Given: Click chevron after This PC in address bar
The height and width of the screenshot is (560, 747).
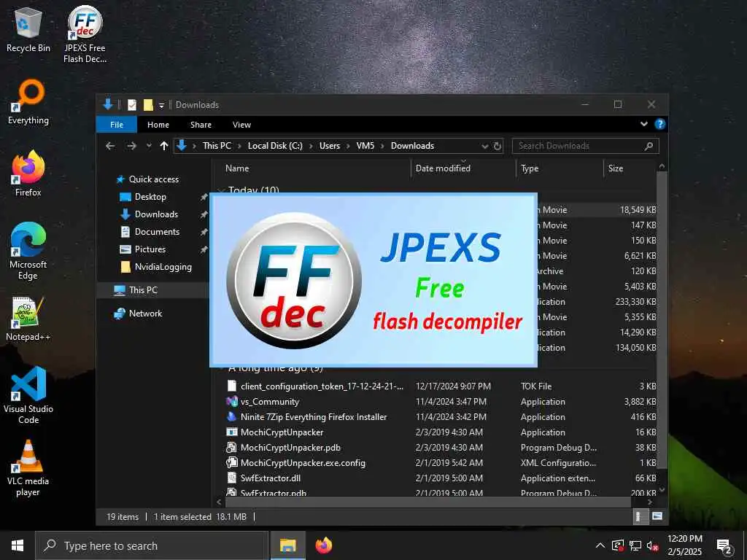Looking at the screenshot, I should (x=239, y=146).
